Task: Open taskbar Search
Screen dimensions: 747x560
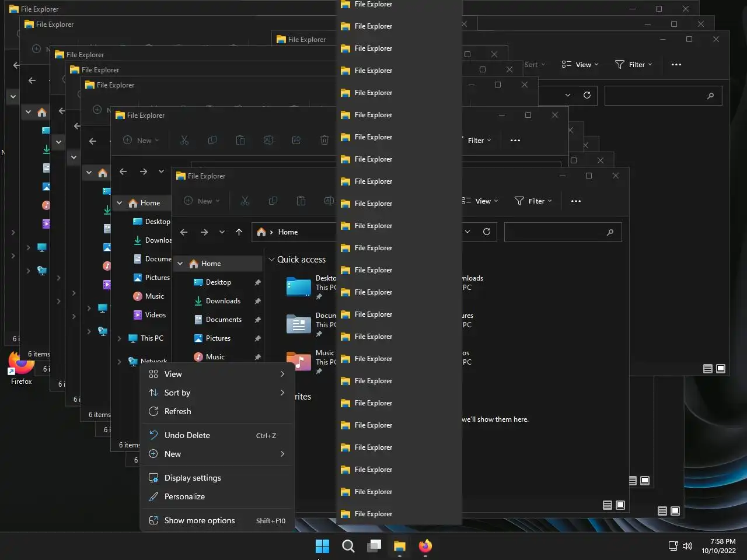Action: coord(348,546)
